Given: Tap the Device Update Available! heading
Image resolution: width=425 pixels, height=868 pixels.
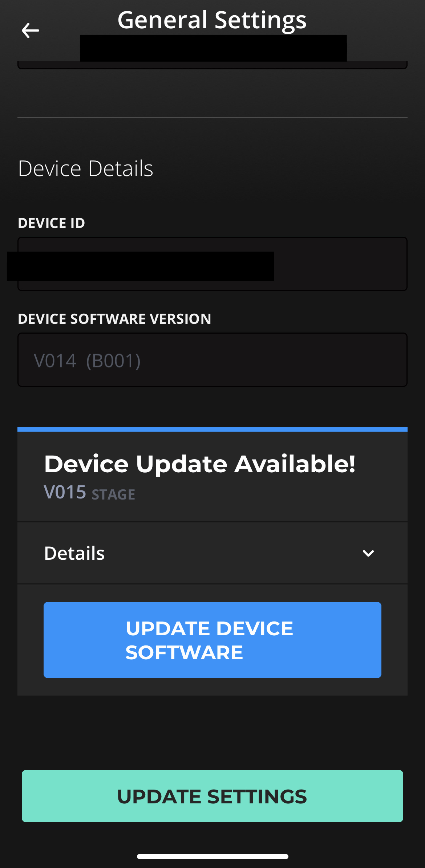Looking at the screenshot, I should click(200, 464).
